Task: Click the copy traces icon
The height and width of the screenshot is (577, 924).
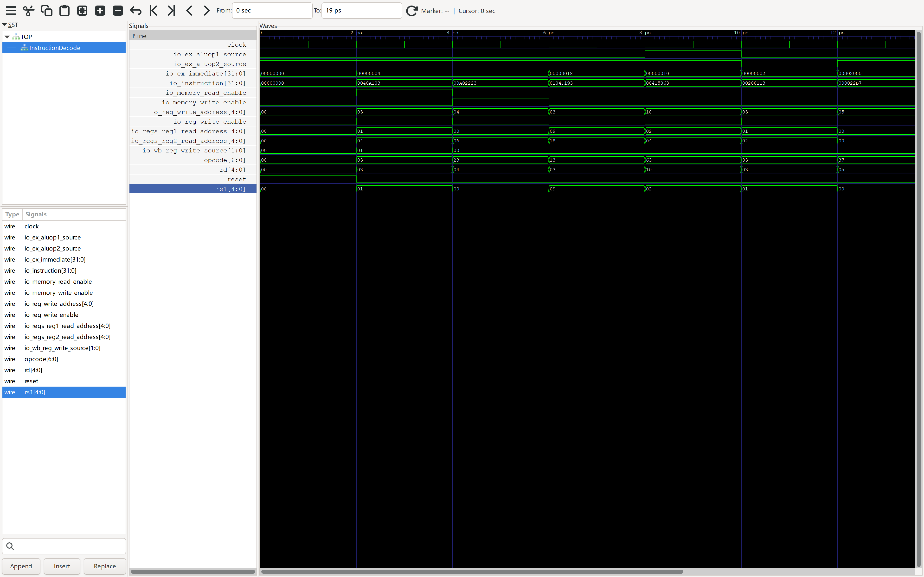Action: coord(47,11)
